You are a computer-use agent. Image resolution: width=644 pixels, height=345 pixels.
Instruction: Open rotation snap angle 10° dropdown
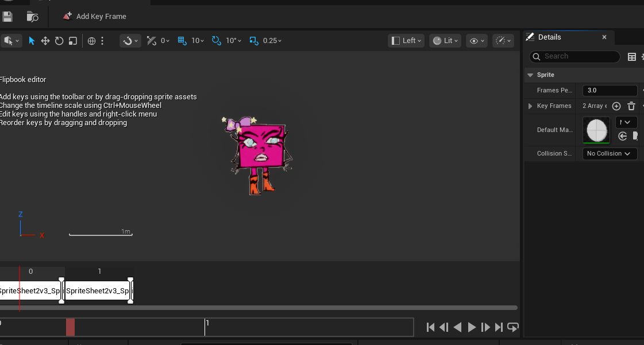coord(234,41)
